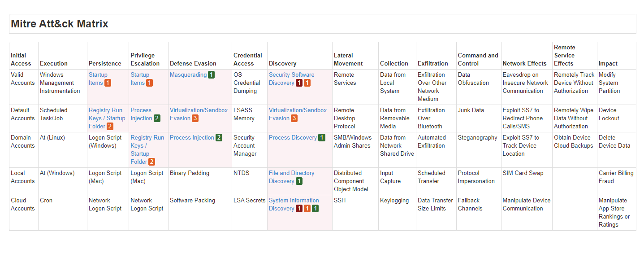
Task: Click the Credential Access column header
Action: (247, 59)
